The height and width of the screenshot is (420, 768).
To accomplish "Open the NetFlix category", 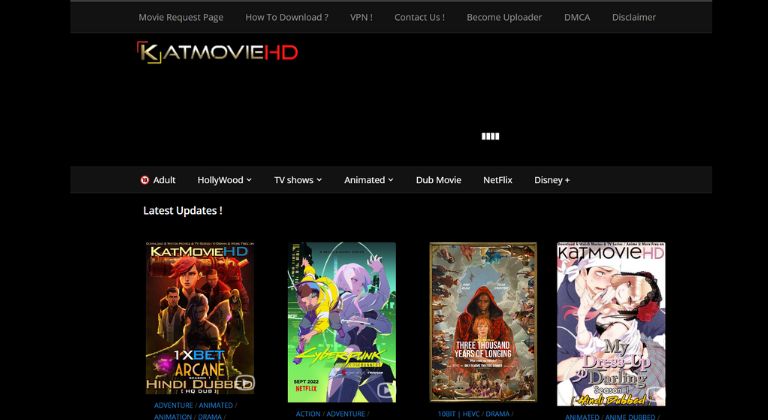I will pyautogui.click(x=498, y=180).
